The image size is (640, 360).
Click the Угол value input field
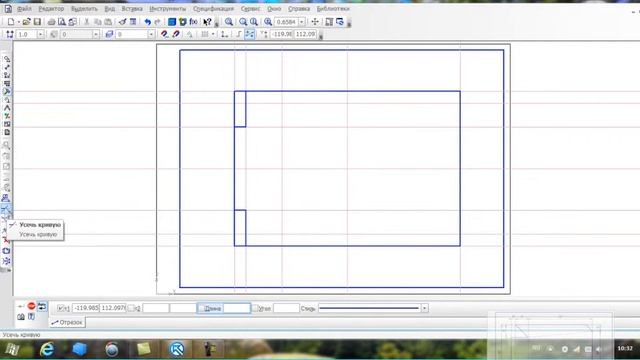(x=286, y=308)
